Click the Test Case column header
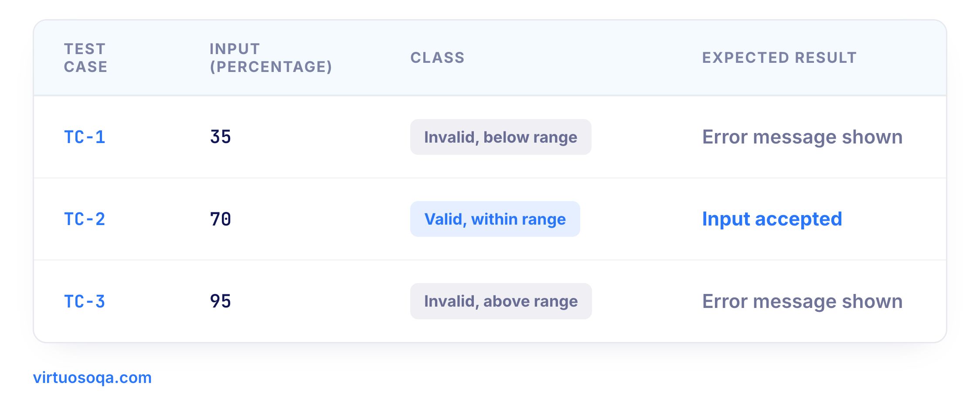 85,58
